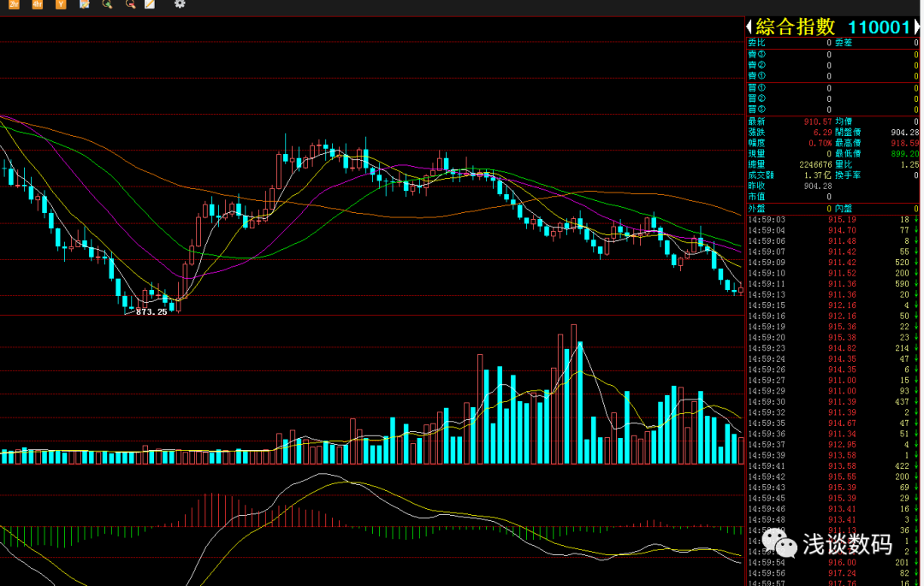The width and height of the screenshot is (924, 586).
Task: Go to next symbol with right arrow
Action: coord(916,27)
